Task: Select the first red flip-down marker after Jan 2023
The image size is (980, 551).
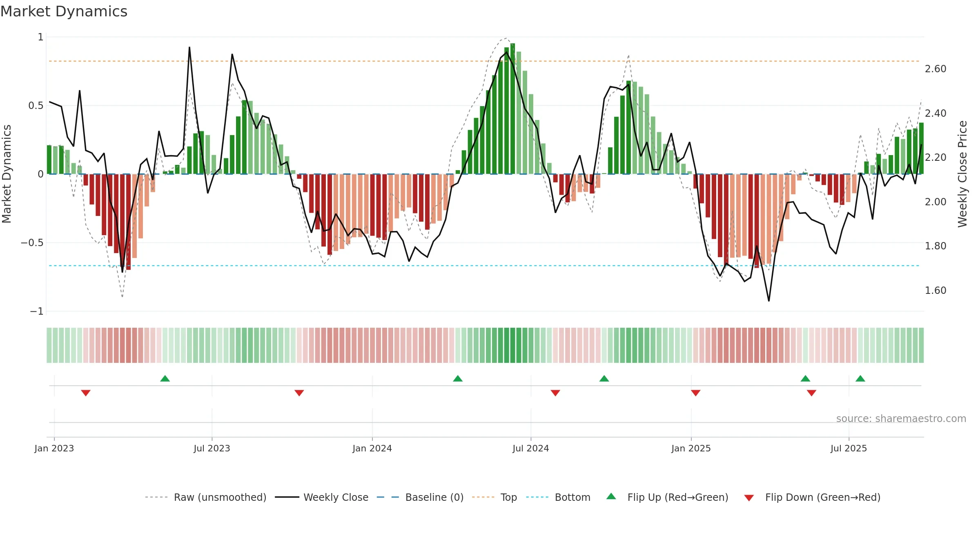Action: [x=86, y=393]
